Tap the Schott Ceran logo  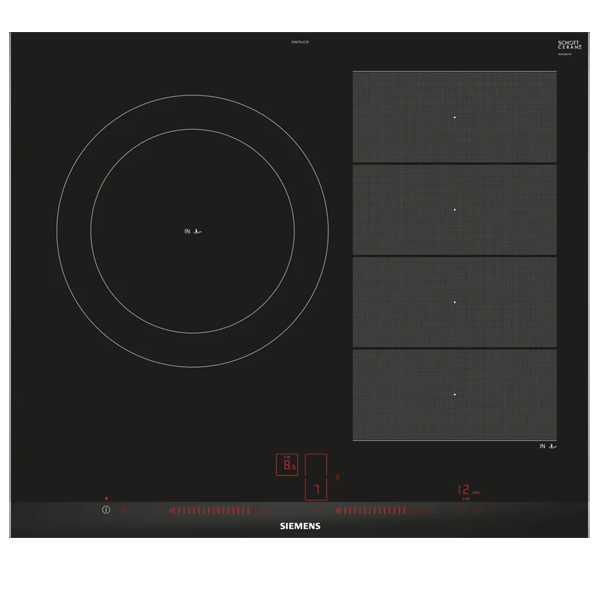point(569,46)
